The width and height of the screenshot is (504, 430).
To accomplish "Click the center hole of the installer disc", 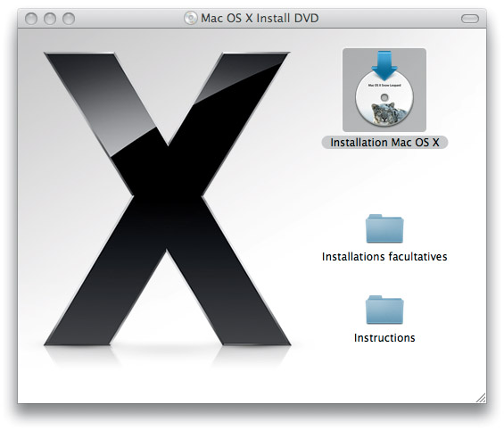I will tap(384, 97).
